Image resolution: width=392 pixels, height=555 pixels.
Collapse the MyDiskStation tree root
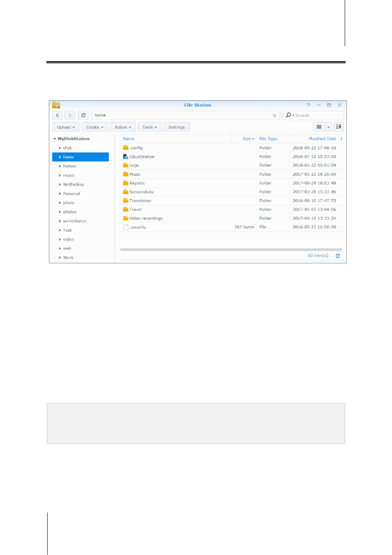(55, 139)
